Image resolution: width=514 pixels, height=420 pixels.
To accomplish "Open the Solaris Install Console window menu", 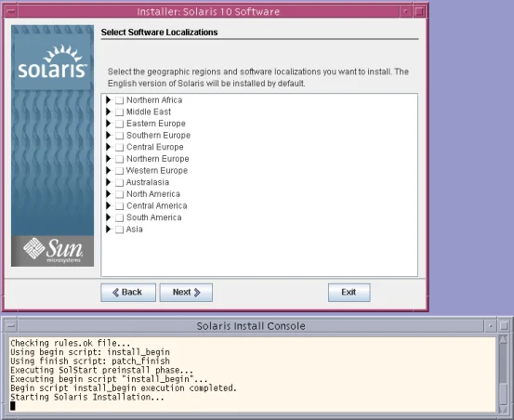I will (11, 326).
